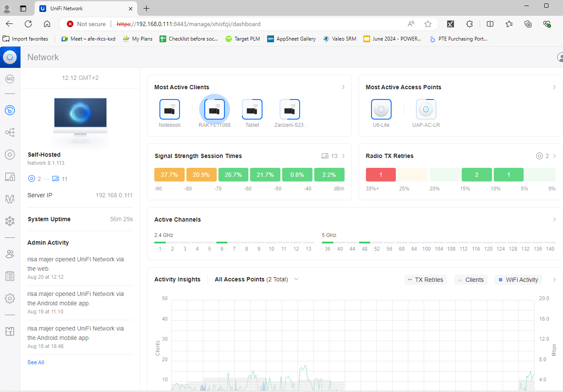
Task: Open the U6-Lite access point
Action: click(381, 109)
